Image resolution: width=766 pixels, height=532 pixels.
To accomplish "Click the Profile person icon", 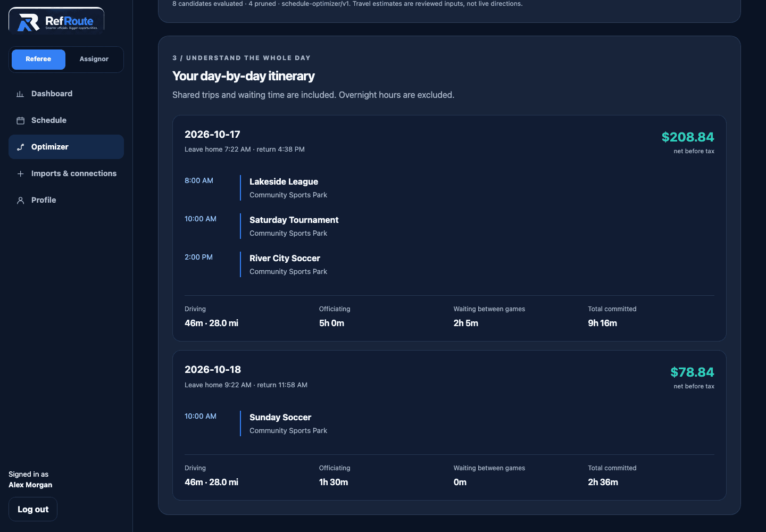I will point(20,201).
